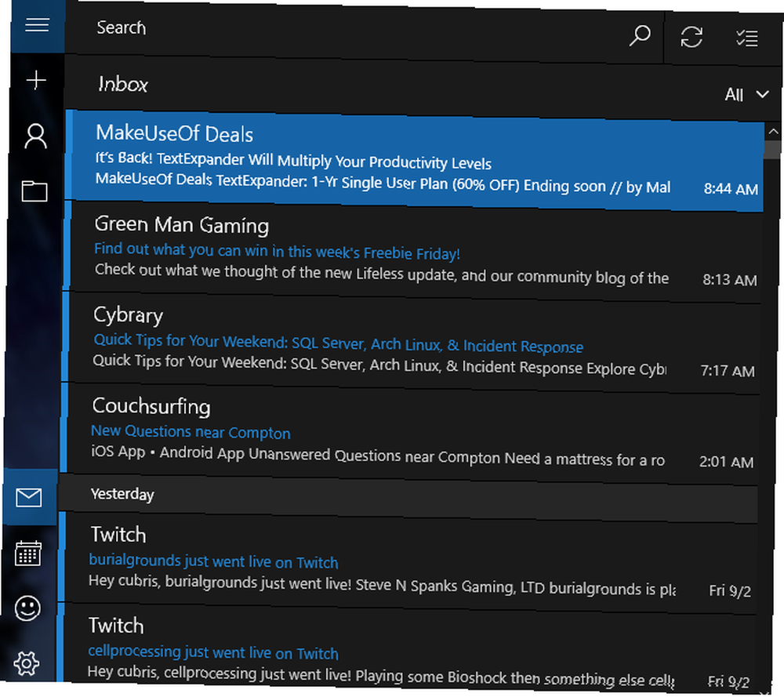Click subject 'Find out what you can win'

[x=277, y=251]
